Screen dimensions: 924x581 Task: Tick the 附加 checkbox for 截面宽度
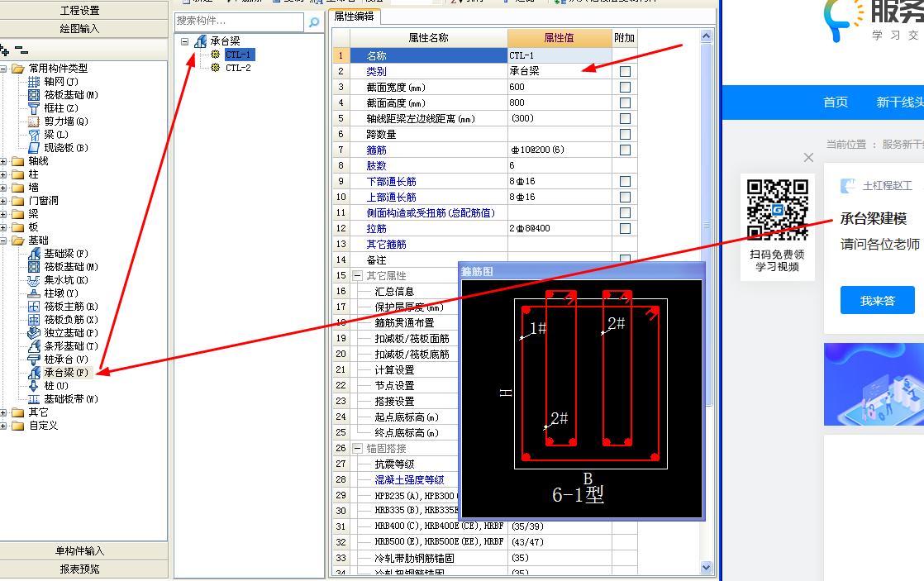pyautogui.click(x=626, y=88)
